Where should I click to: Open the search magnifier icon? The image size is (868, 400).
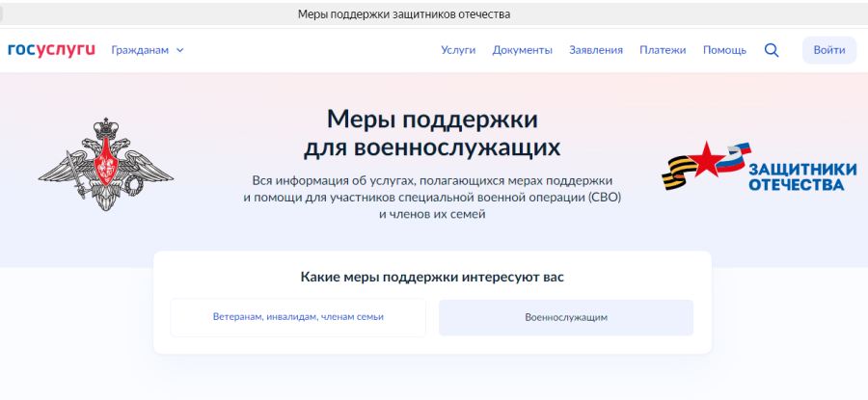[772, 50]
